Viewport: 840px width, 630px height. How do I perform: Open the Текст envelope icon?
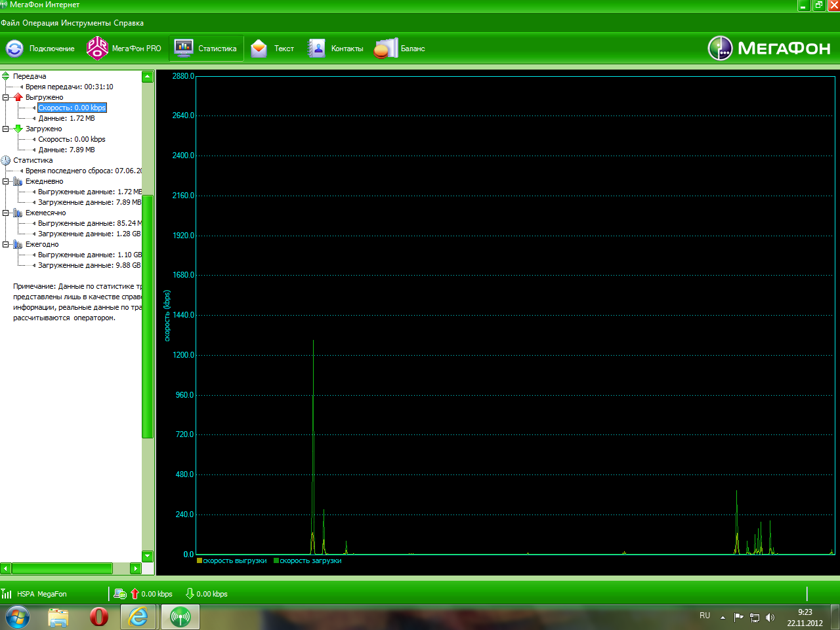coord(259,49)
